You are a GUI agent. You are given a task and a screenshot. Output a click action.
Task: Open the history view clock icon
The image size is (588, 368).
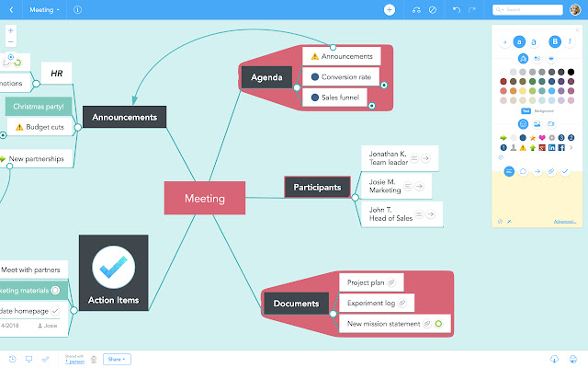[x=12, y=359]
